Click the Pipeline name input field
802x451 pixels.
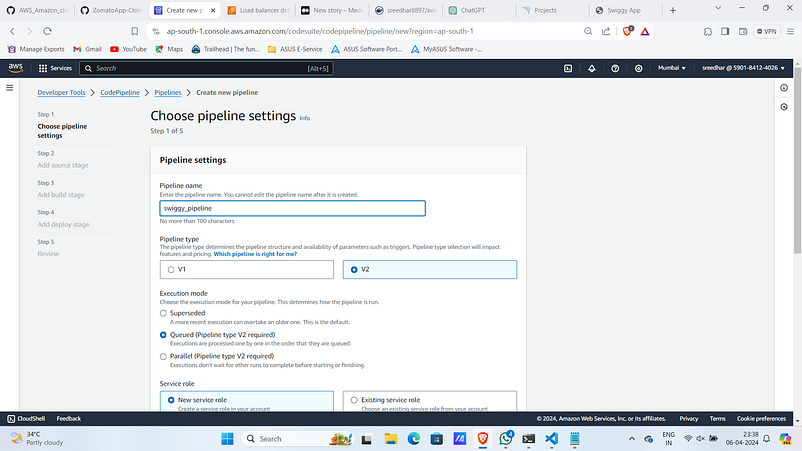pos(293,208)
